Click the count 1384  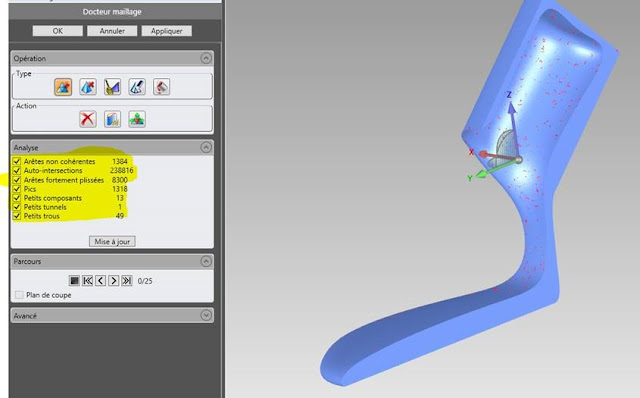(120, 161)
